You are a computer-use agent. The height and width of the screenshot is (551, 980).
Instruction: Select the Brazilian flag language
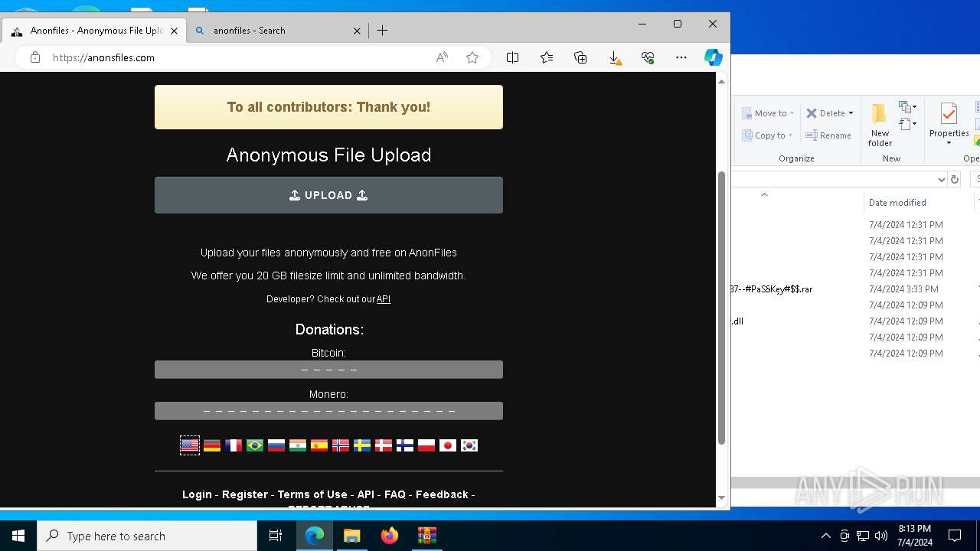pos(255,445)
